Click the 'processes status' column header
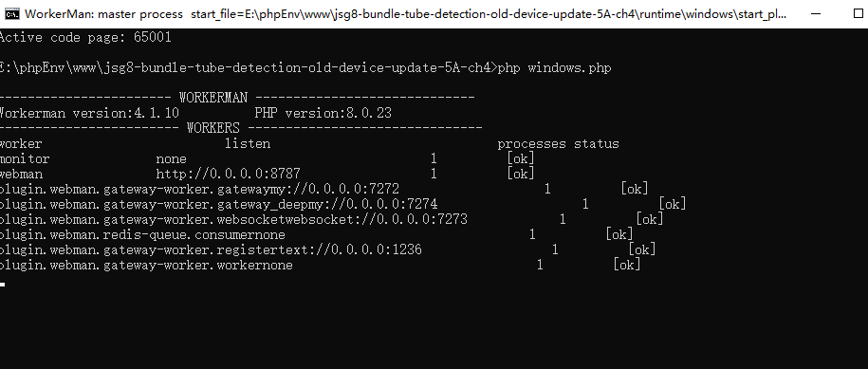 click(x=558, y=144)
